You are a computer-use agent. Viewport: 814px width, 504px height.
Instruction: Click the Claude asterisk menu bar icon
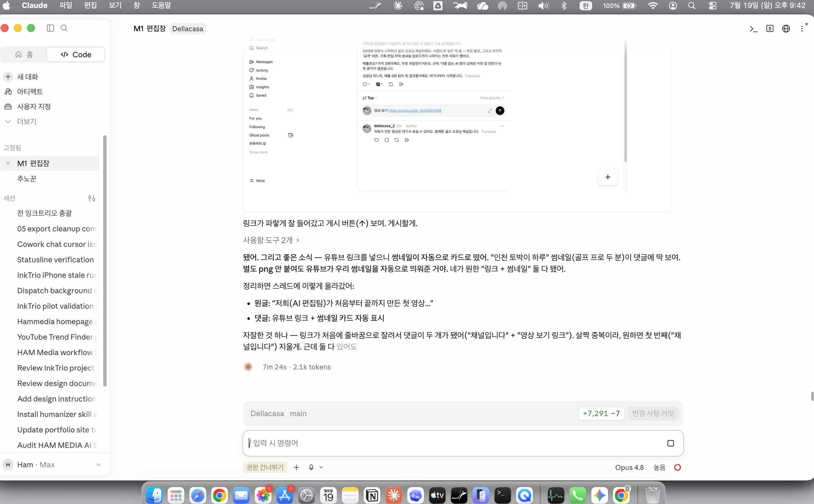[x=397, y=6]
